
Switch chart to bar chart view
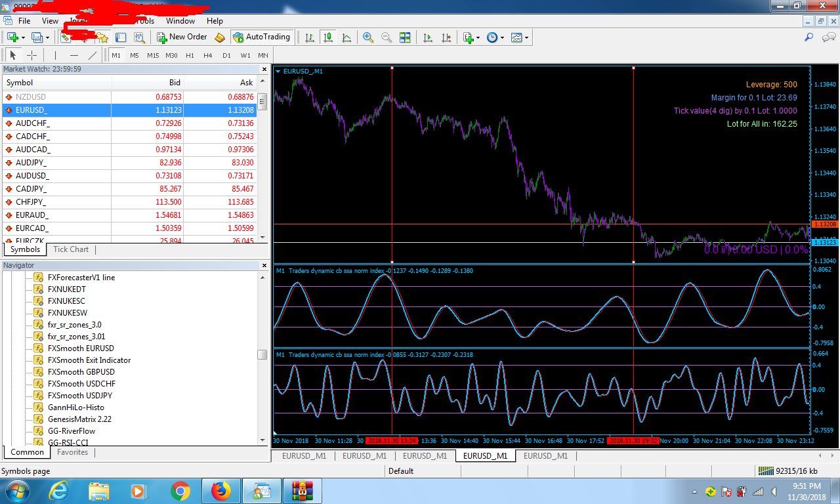click(x=310, y=37)
